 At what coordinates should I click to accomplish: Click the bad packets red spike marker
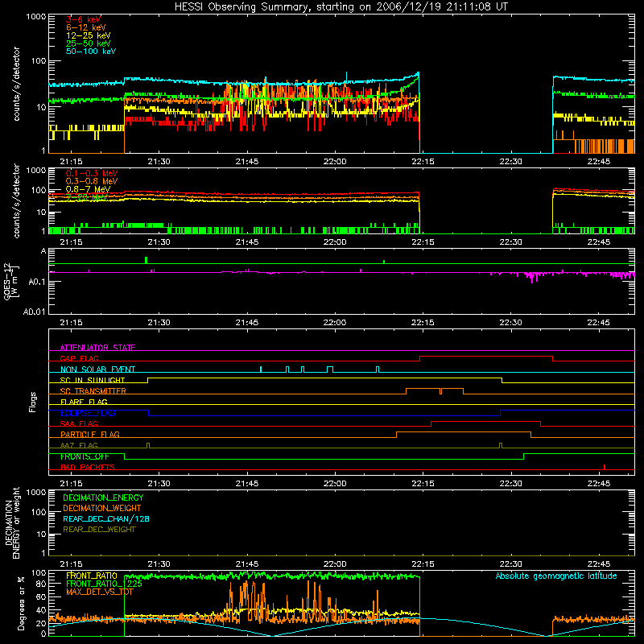[605, 467]
